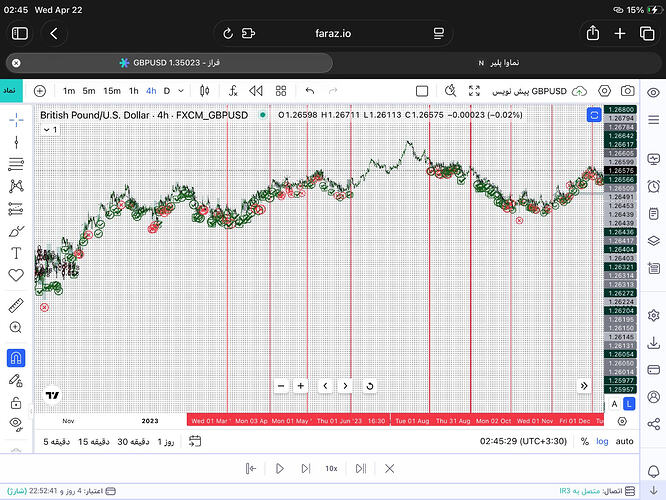
Task: Open go to date calendar icon
Action: [195, 441]
